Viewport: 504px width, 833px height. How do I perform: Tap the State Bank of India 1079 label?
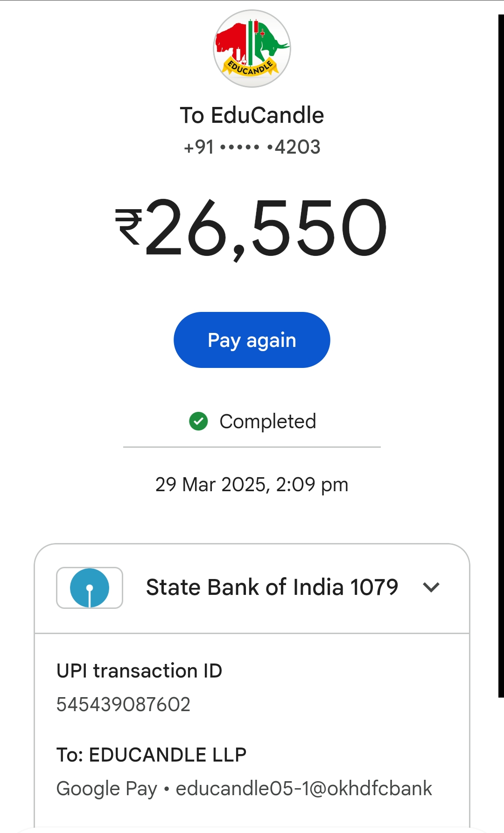click(272, 587)
